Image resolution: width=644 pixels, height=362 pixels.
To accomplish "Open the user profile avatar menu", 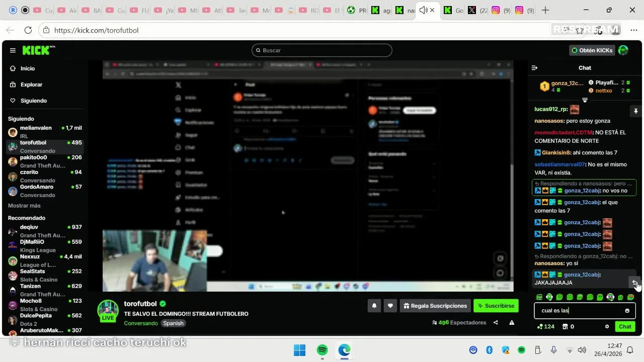I will click(x=623, y=50).
